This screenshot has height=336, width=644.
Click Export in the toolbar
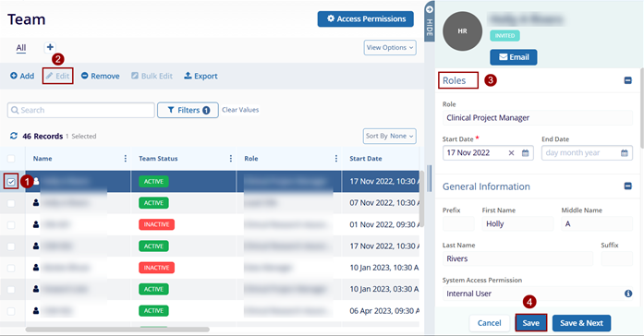tap(200, 76)
